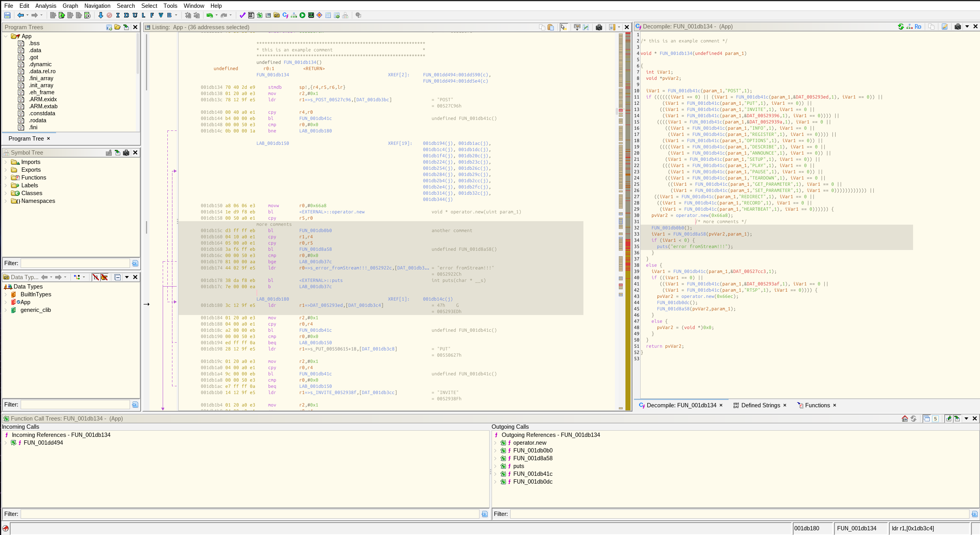Image resolution: width=980 pixels, height=535 pixels.
Task: Toggle the Listing mouse hover mode button
Action: coord(564,27)
